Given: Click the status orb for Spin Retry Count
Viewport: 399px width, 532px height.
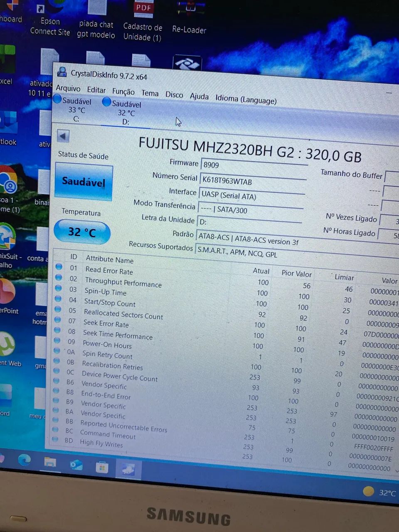Looking at the screenshot, I should [x=57, y=350].
